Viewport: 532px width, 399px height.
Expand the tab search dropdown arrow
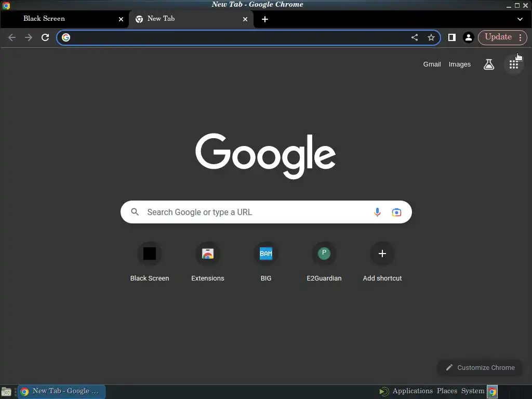coord(520,19)
